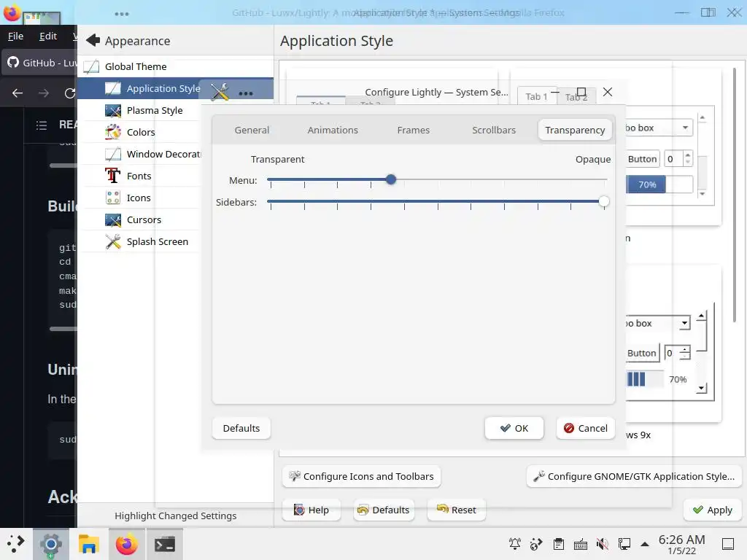Screen dimensions: 747x560
Task: Open Configure GNOME/GTK Application Style
Action: pyautogui.click(x=634, y=476)
